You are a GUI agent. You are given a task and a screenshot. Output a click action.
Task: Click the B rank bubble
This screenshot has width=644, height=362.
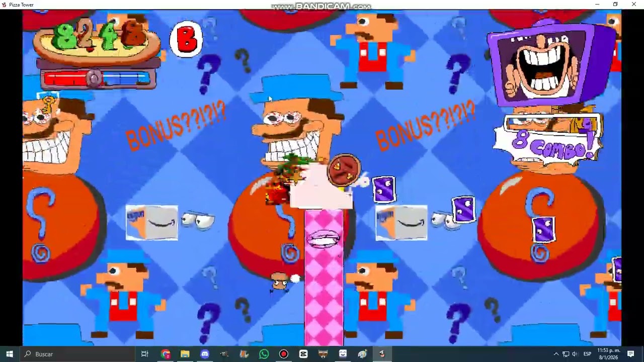186,40
